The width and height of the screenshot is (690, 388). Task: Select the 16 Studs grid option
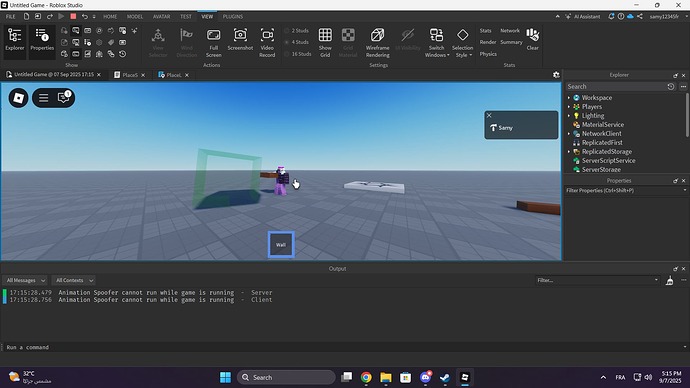point(298,54)
